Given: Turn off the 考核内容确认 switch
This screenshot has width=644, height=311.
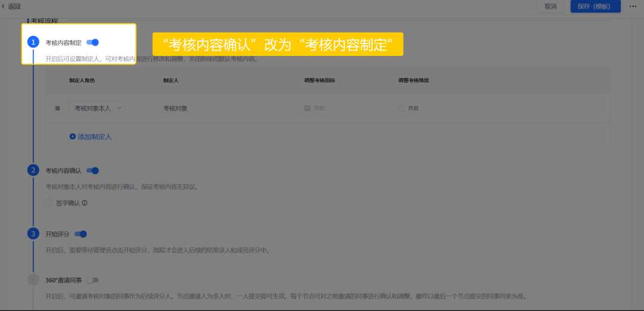Looking at the screenshot, I should (92, 170).
